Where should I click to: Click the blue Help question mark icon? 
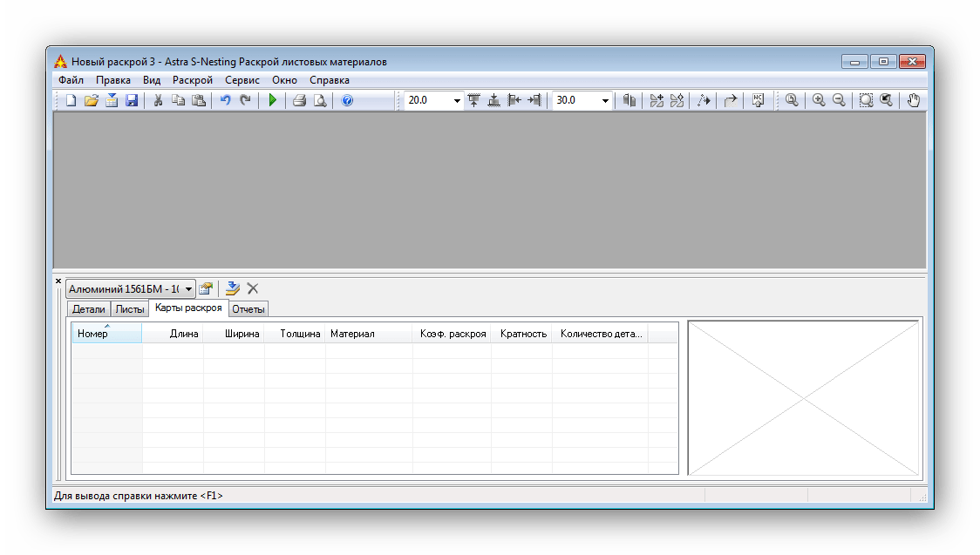click(347, 100)
